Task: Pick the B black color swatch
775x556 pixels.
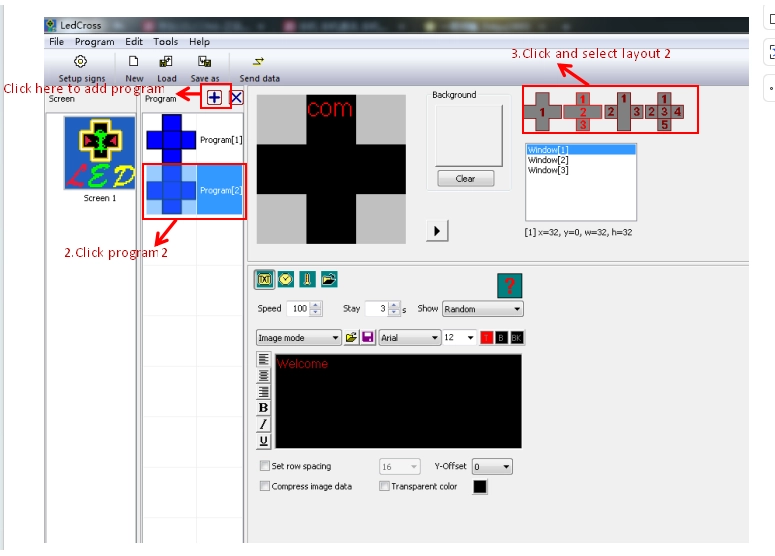Action: click(501, 338)
